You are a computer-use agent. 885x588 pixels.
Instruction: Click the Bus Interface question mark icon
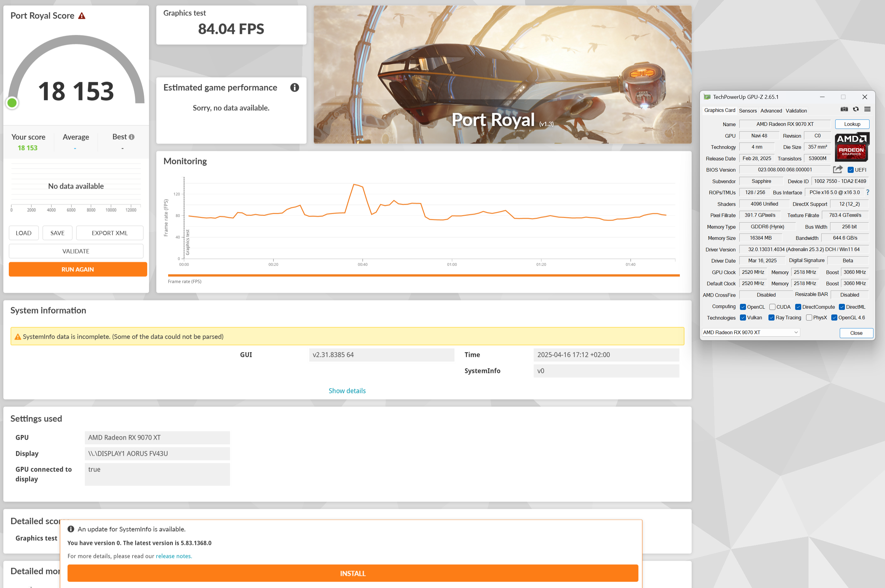pos(868,192)
